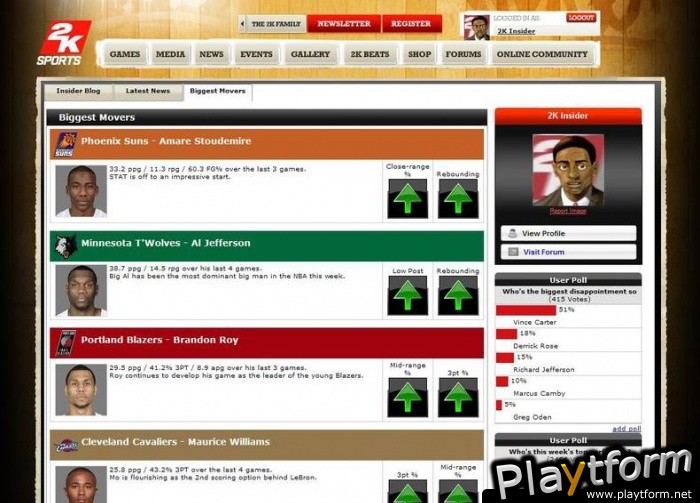
Task: Click the Derrick Rose poll option
Action: pos(535,346)
